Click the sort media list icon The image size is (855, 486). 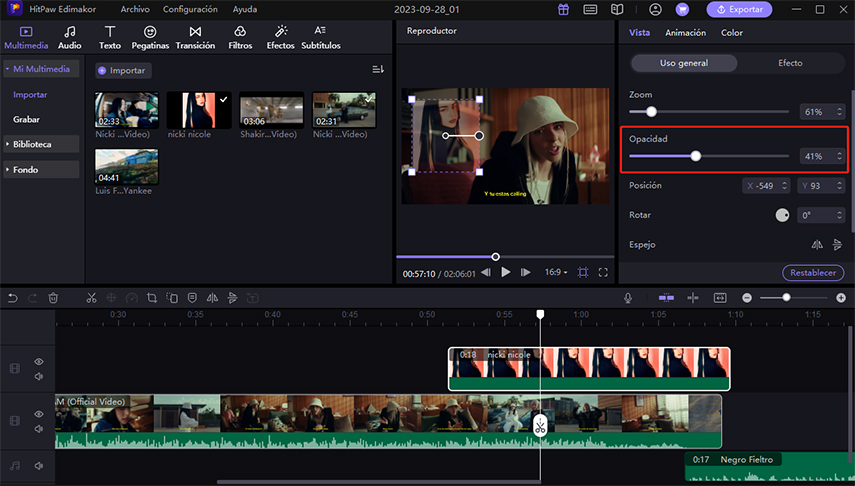tap(378, 69)
